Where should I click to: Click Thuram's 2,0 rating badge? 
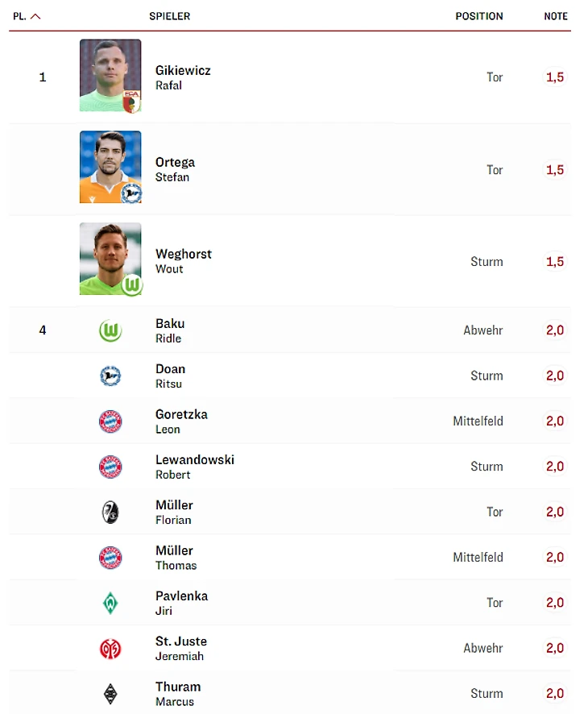pos(555,694)
